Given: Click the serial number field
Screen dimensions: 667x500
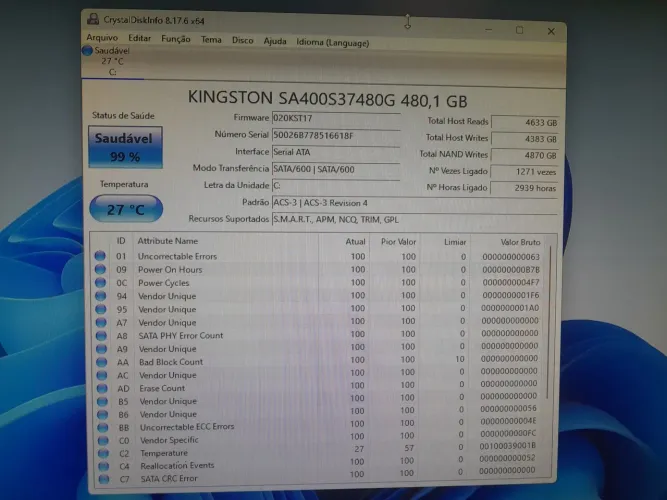Looking at the screenshot, I should point(336,135).
